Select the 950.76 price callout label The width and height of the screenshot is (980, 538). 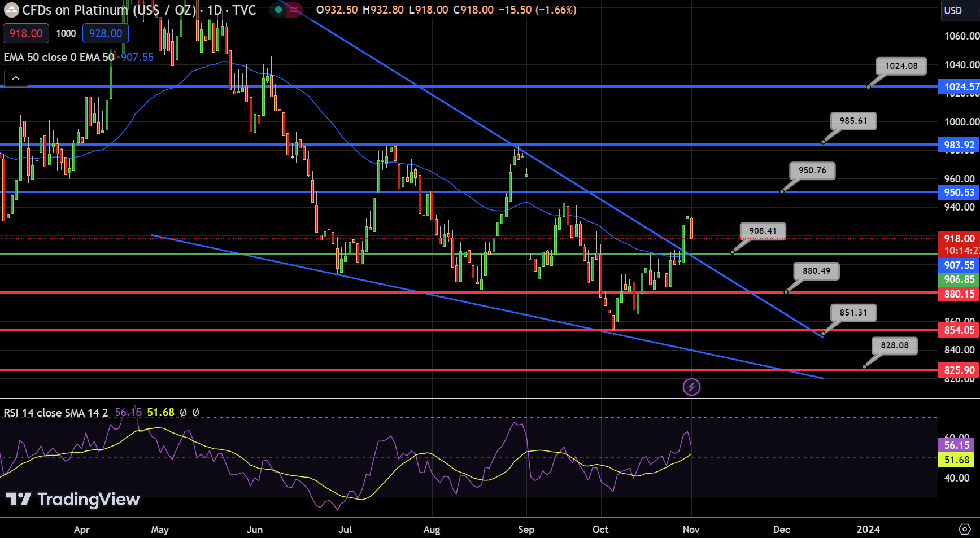click(812, 170)
